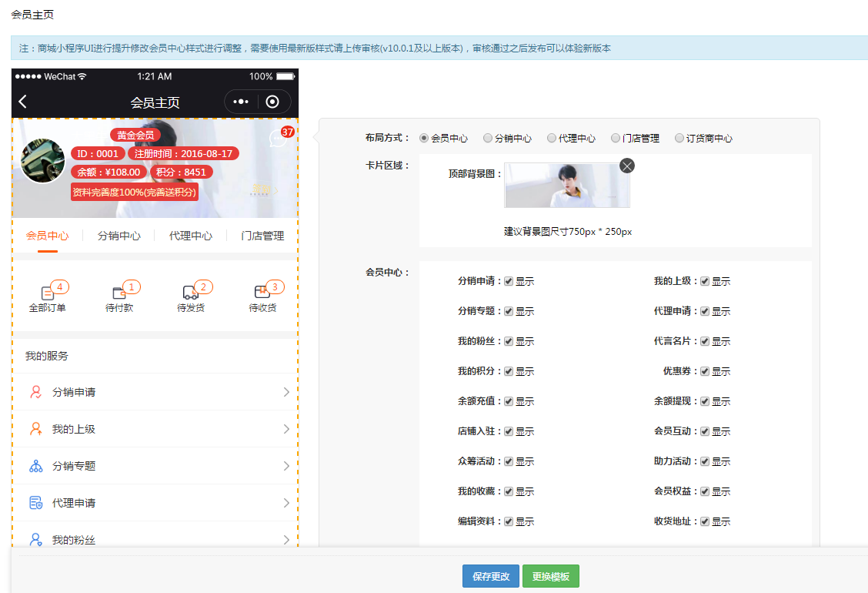Toggle 众筹活动 显示 checkbox
The image size is (868, 593).
point(509,461)
